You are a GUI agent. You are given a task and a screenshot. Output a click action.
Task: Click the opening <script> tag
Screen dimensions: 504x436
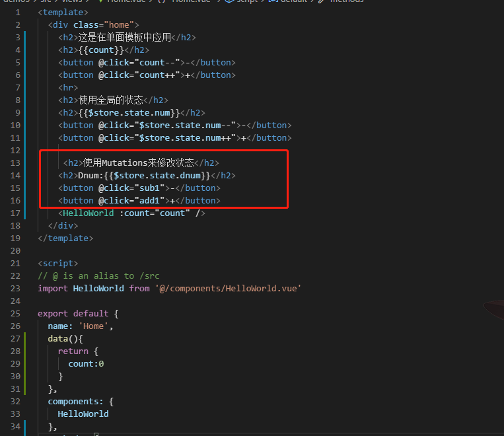[x=58, y=264]
